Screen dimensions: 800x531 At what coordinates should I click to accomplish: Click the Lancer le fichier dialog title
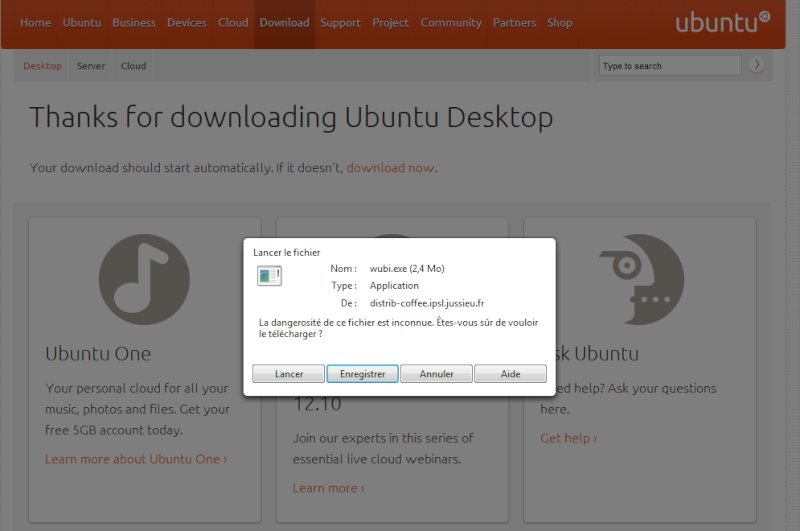point(287,252)
